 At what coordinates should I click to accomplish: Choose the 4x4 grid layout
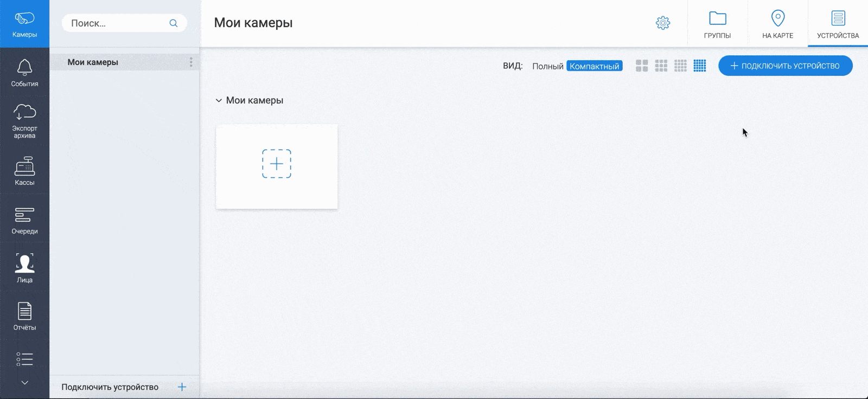point(680,66)
